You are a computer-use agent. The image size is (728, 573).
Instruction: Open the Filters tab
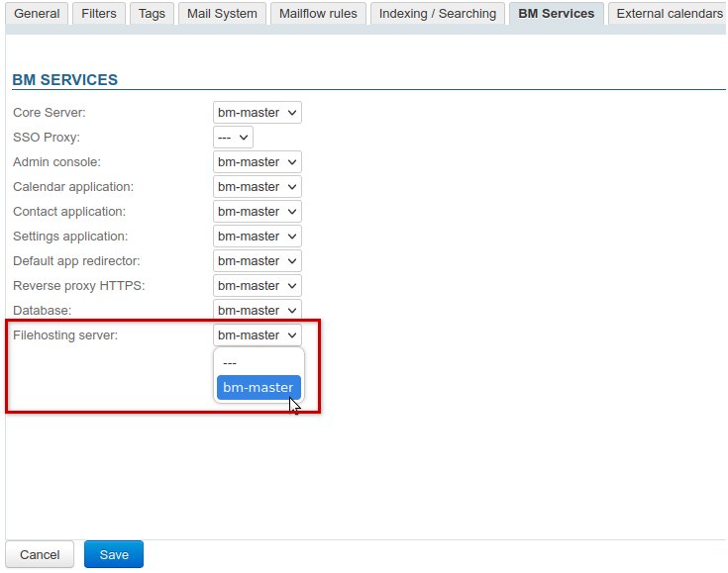tap(99, 14)
